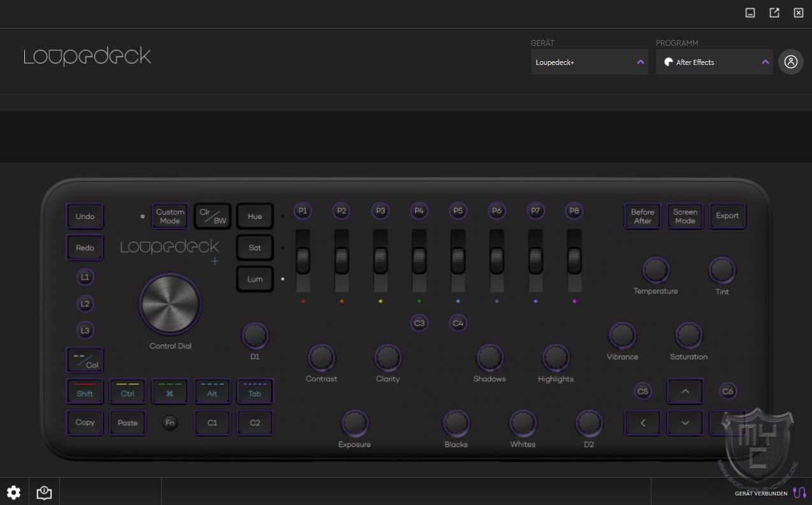Toggle the Shift modifier key
The width and height of the screenshot is (812, 505).
click(85, 392)
